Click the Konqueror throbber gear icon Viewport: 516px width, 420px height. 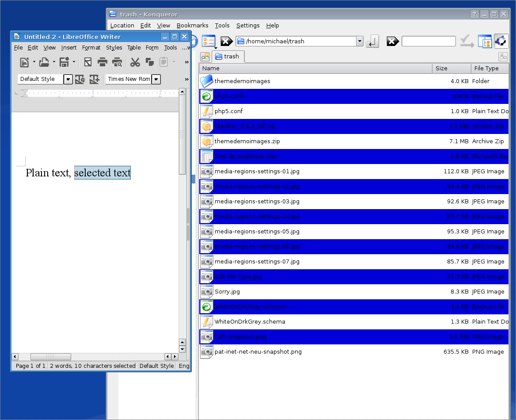pos(501,42)
